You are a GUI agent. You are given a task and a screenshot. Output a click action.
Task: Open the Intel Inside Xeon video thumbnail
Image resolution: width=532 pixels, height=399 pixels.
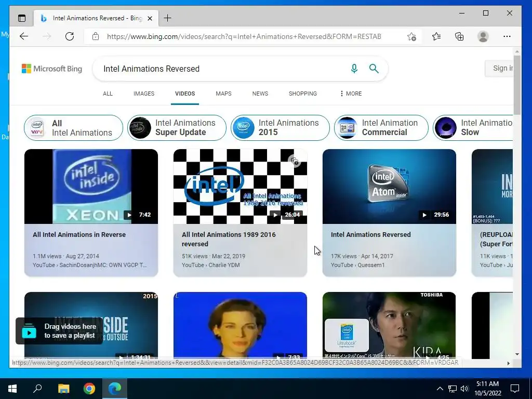[x=91, y=187]
